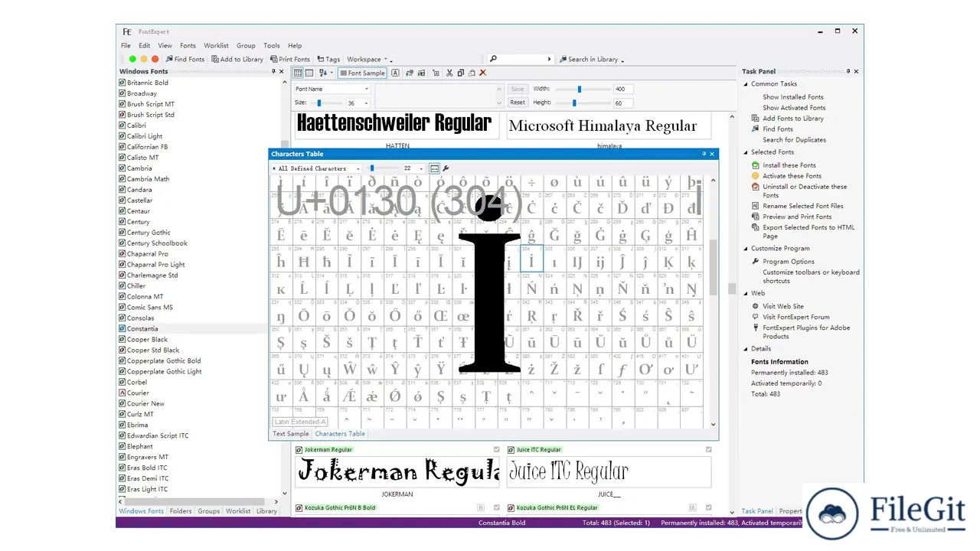Click Show Installed Fonts link
This screenshot has height=551, width=980.
[x=793, y=97]
